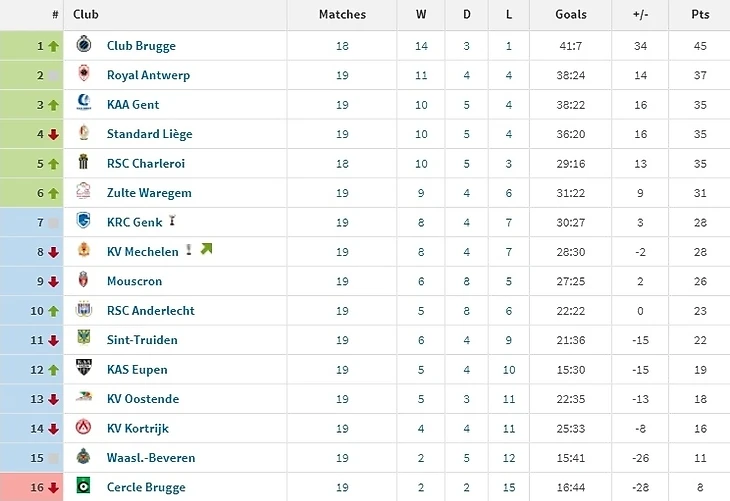Click the KAA Gent logo icon
The image size is (730, 501).
pyautogui.click(x=84, y=104)
